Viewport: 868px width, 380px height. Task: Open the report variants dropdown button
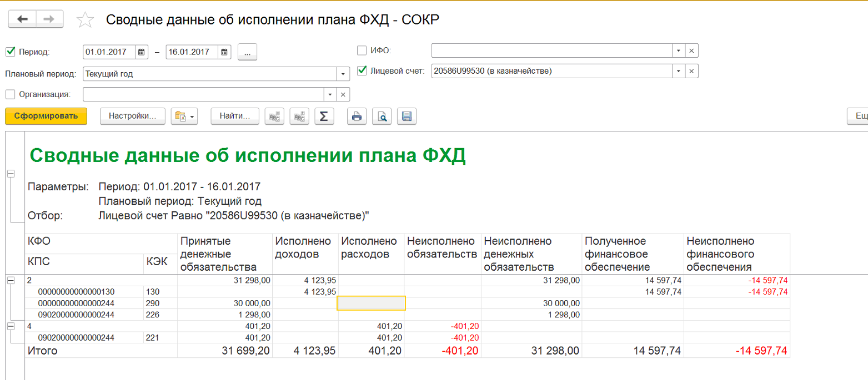click(x=184, y=116)
